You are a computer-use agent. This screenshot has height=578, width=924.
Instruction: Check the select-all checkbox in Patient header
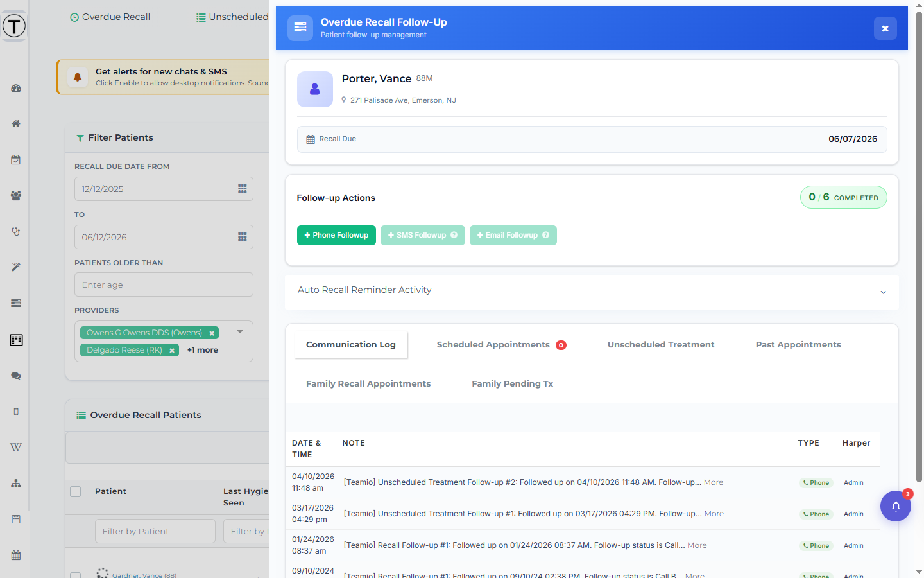pyautogui.click(x=76, y=492)
